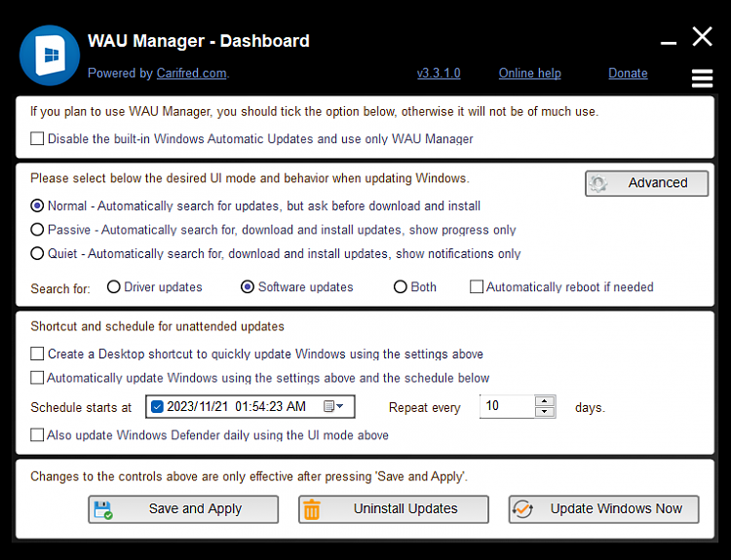The width and height of the screenshot is (731, 560).
Task: Open the Donate link
Action: pyautogui.click(x=628, y=74)
